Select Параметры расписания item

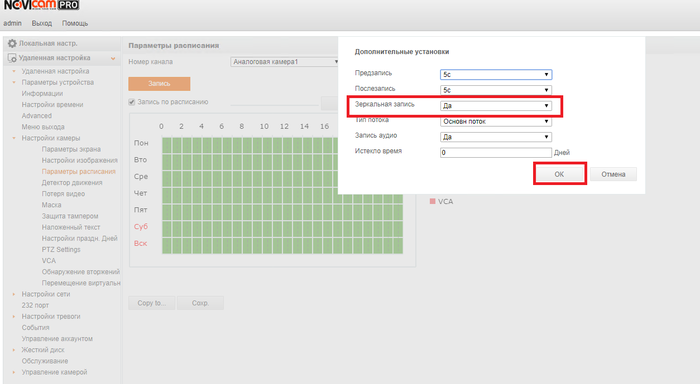coord(79,171)
